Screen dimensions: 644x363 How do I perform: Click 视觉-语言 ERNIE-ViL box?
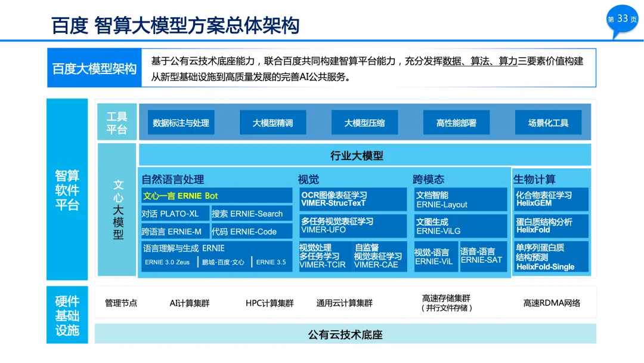click(x=436, y=257)
